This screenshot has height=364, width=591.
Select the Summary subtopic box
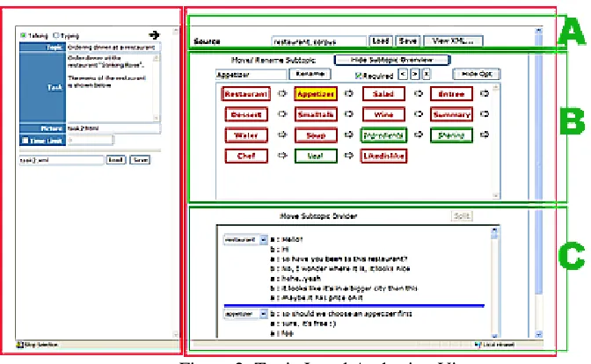tap(451, 114)
